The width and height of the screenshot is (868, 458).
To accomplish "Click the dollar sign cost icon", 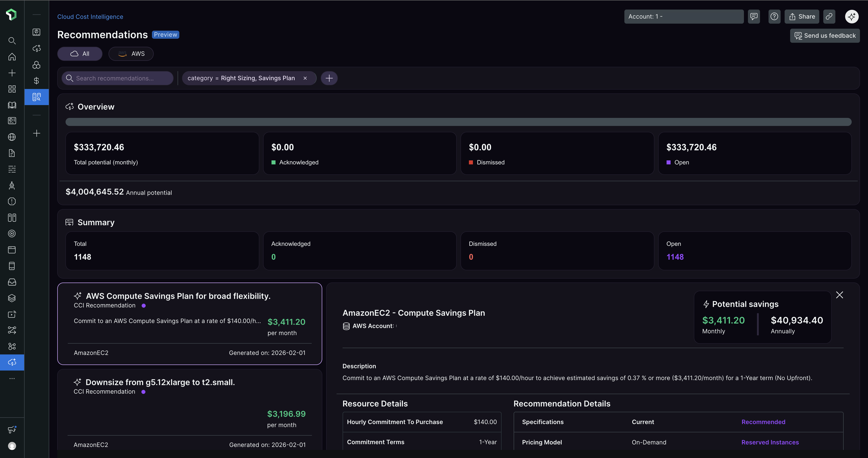I will (x=36, y=81).
